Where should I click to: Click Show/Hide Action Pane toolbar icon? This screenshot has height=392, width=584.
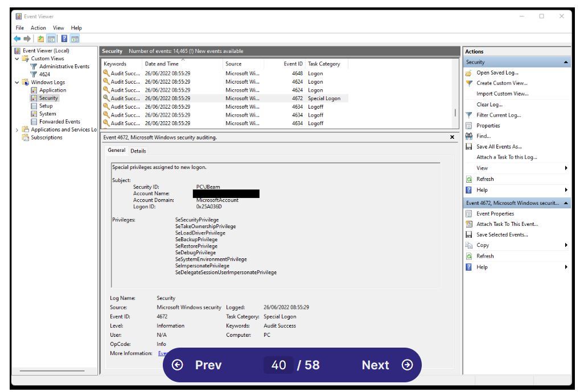coord(75,39)
